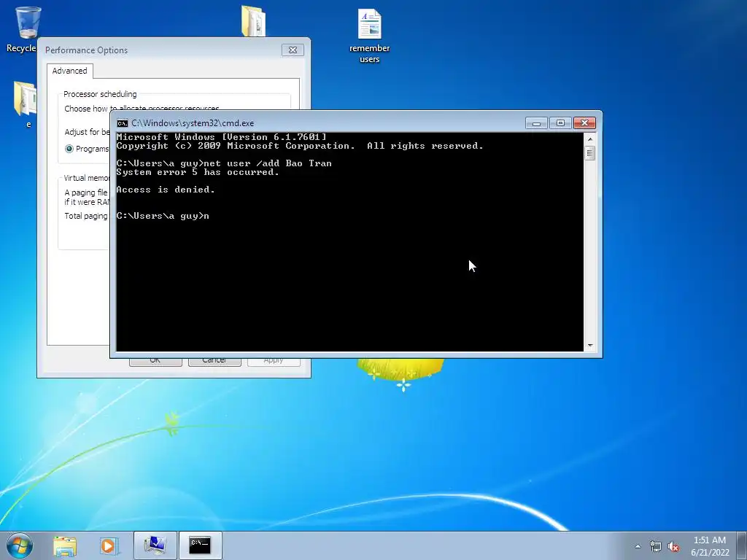This screenshot has width=747, height=560.
Task: Click the date 6/21/2022 in taskbar
Action: click(x=710, y=553)
